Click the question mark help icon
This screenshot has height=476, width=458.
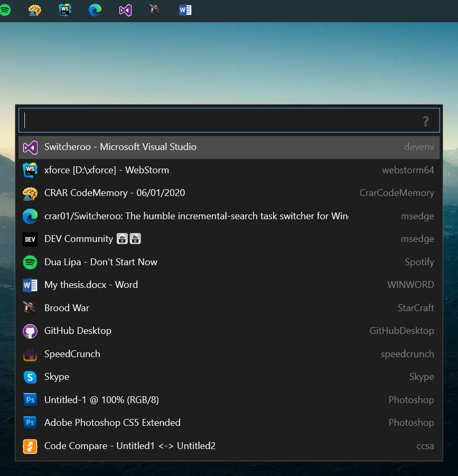click(426, 122)
